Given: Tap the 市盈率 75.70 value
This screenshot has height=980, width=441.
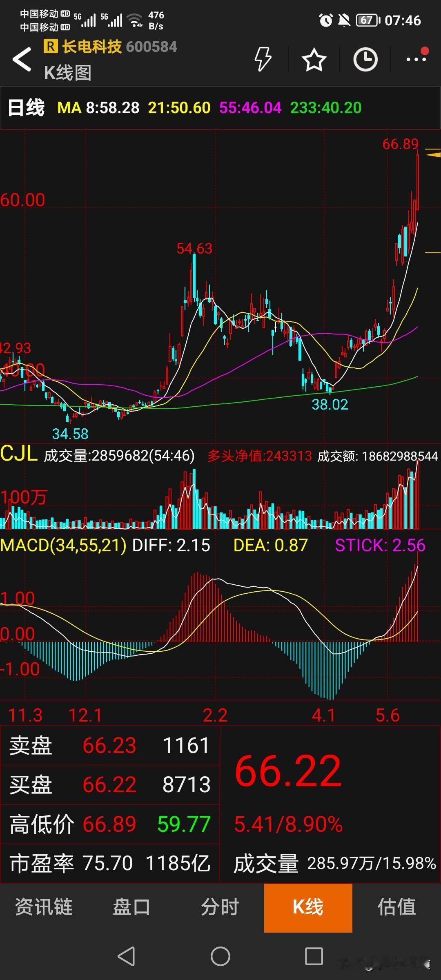Looking at the screenshot, I should pyautogui.click(x=108, y=863).
